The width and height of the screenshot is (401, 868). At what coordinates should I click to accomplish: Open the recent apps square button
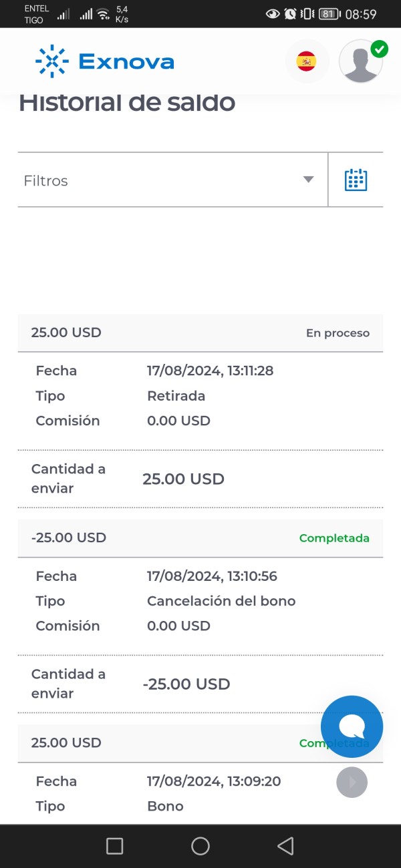[x=115, y=846]
